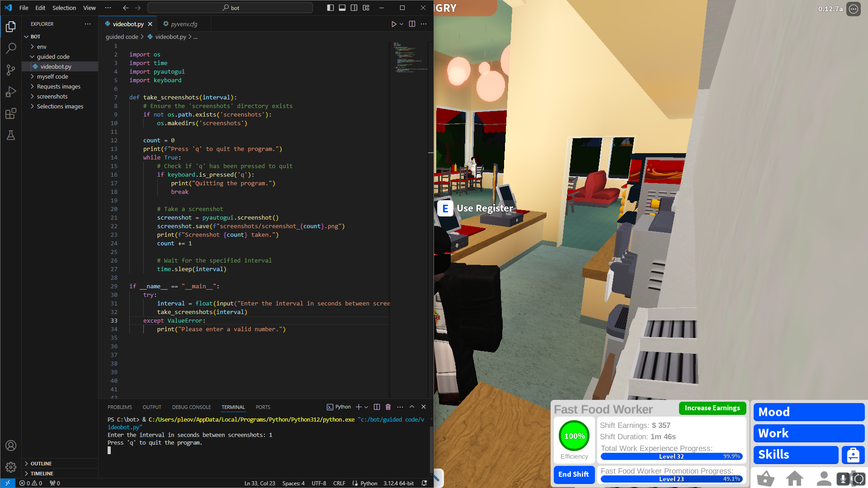Toggle microphone icon in game toolbar
The image size is (868, 488).
843,478
